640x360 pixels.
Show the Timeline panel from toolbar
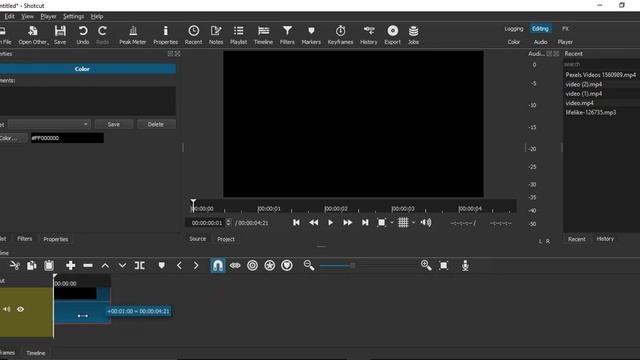click(x=263, y=35)
